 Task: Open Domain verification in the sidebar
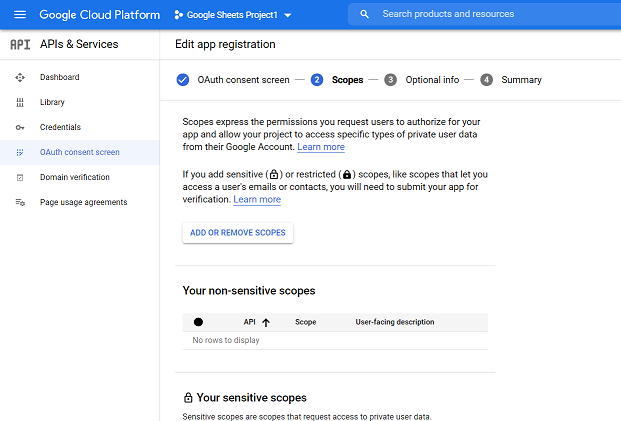point(75,177)
